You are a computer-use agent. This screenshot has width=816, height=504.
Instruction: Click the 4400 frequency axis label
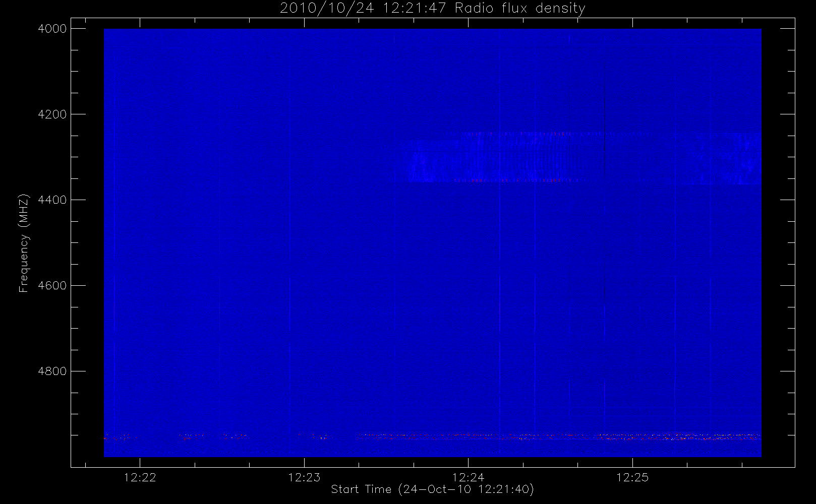[x=52, y=200]
